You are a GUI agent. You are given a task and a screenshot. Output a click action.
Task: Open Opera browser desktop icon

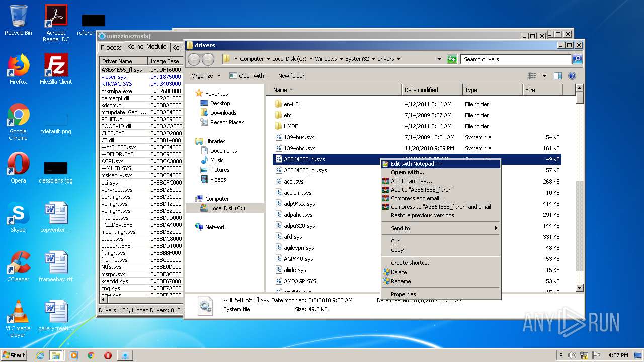tap(18, 168)
